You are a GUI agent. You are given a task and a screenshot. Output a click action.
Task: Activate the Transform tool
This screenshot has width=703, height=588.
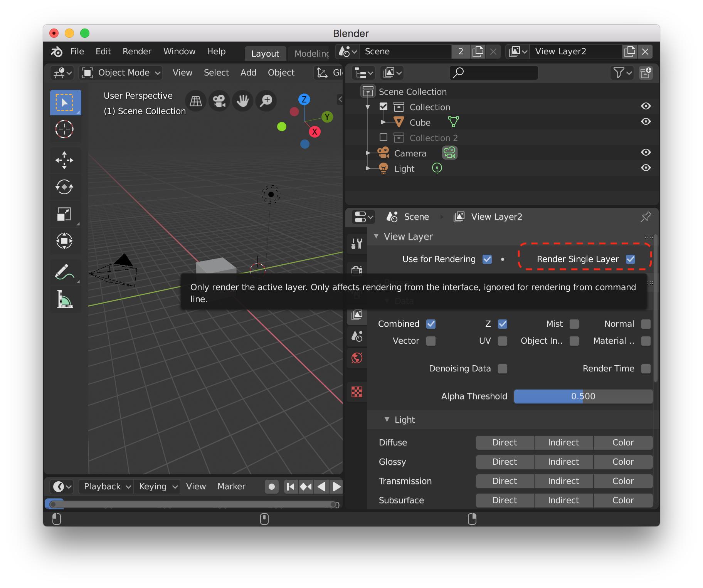[x=64, y=241]
